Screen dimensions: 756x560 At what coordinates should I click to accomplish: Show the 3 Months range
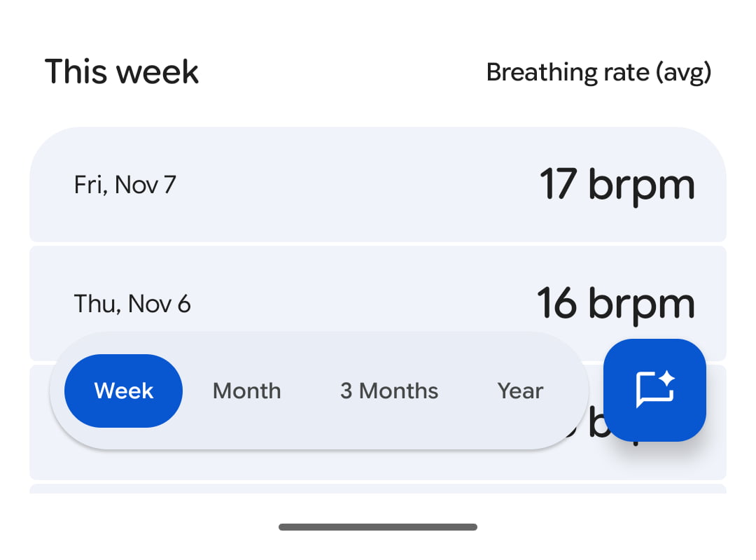pyautogui.click(x=389, y=391)
